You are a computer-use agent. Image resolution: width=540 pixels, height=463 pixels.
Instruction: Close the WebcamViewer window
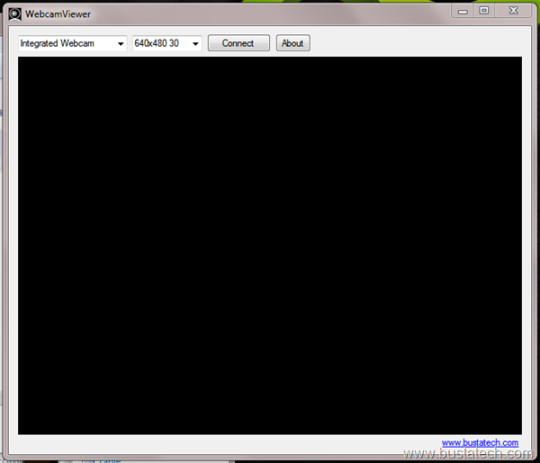(x=513, y=11)
